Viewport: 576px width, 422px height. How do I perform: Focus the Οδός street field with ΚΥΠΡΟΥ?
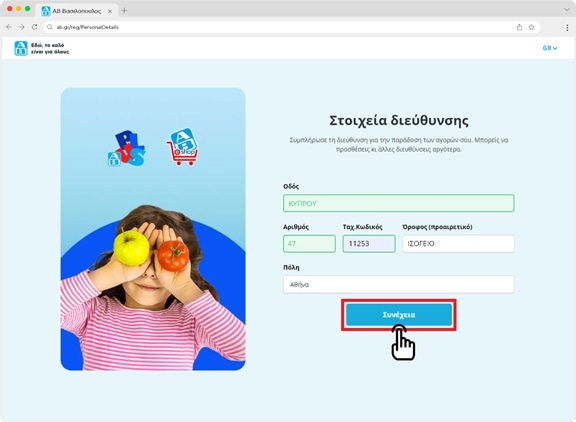tap(399, 203)
